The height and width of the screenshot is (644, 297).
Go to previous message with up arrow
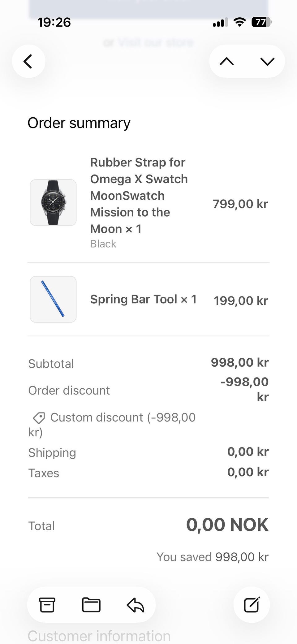click(x=227, y=61)
